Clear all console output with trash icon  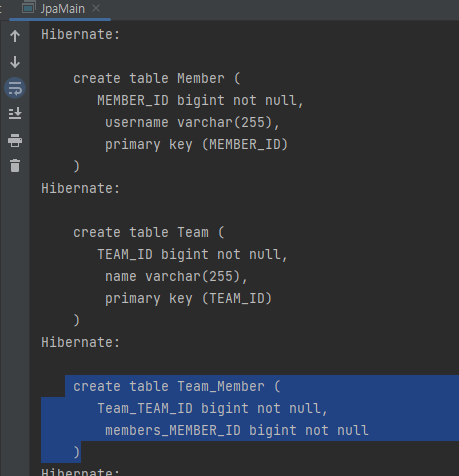point(15,166)
